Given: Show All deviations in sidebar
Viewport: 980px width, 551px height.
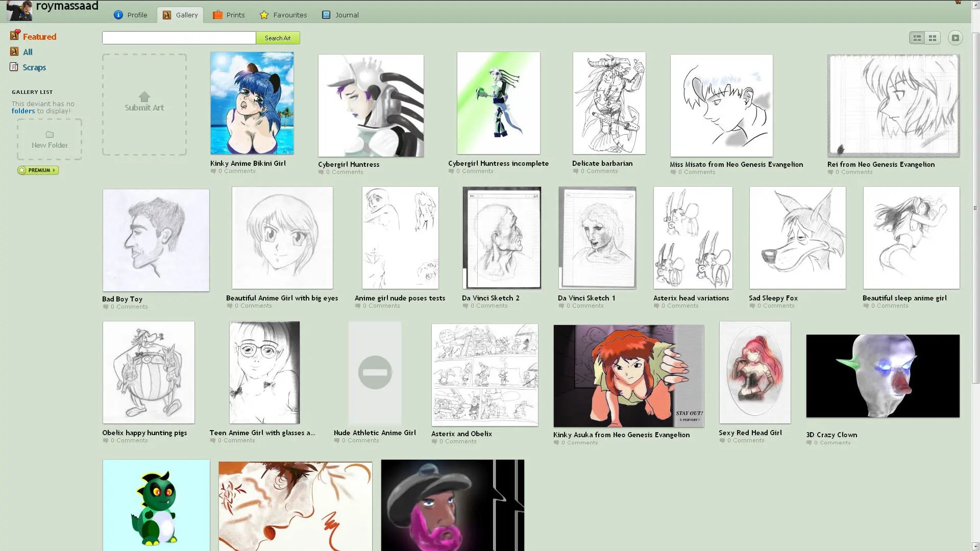Looking at the screenshot, I should pos(28,52).
